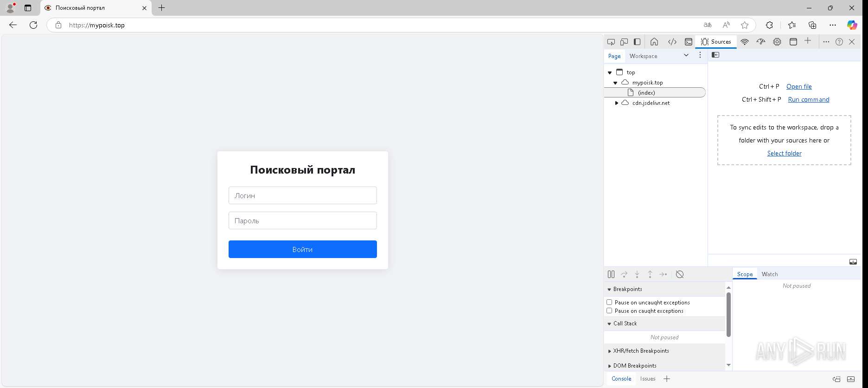
Task: Click the blue Войти login button
Action: 303,249
